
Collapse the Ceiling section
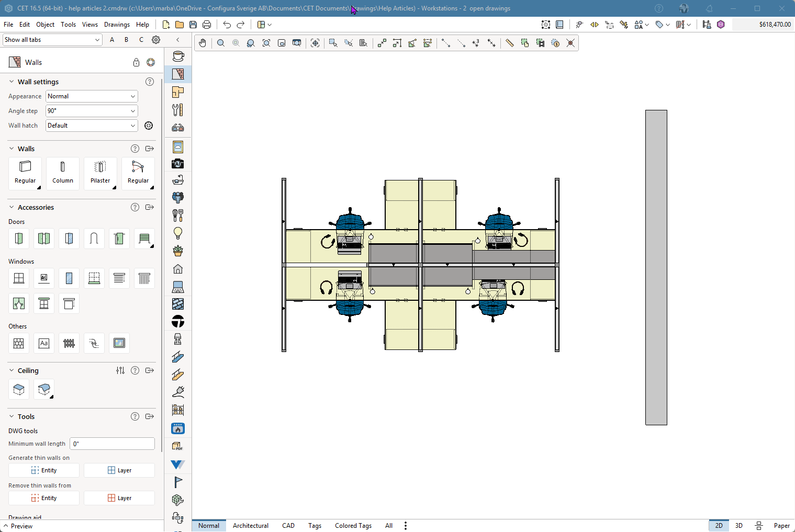pos(12,370)
